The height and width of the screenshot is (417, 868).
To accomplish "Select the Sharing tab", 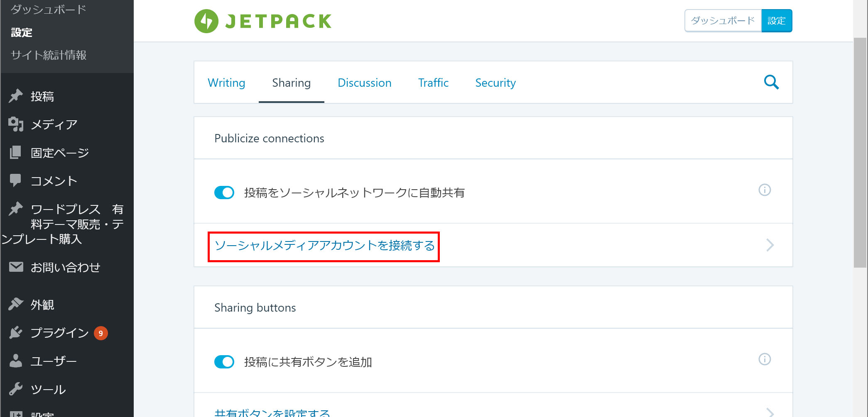I will (x=291, y=83).
